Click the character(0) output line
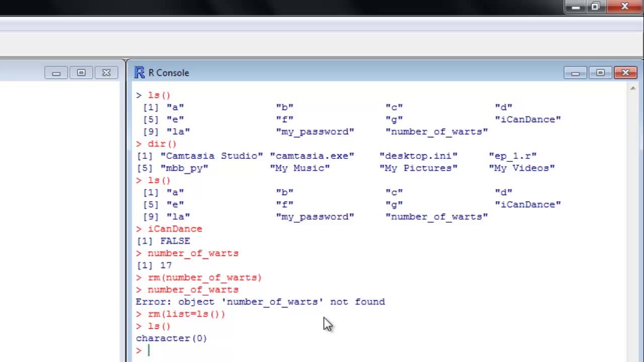This screenshot has height=362, width=644. tap(171, 338)
